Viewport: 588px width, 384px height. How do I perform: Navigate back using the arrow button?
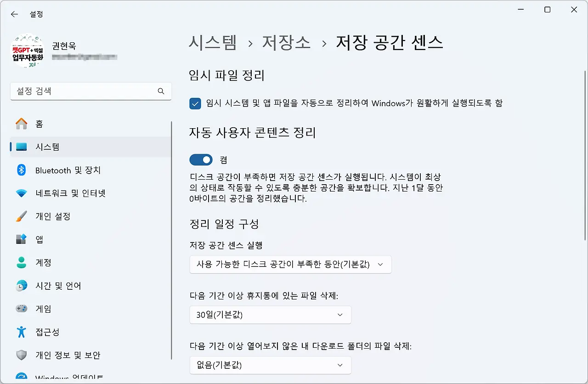[x=14, y=14]
